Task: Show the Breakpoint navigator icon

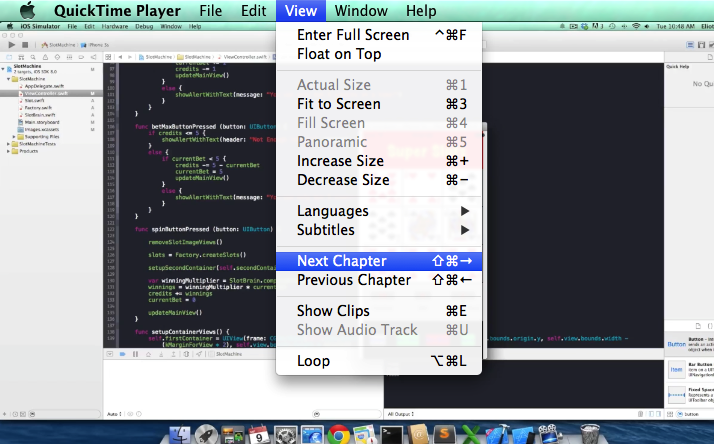Action: coord(81,57)
